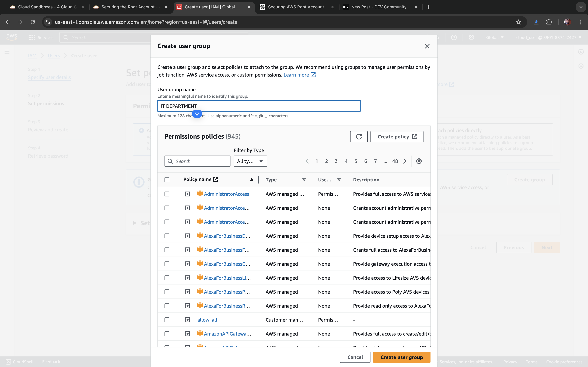The width and height of the screenshot is (588, 367).
Task: Switch to the Securing AWS Root Account tab
Action: pos(296,7)
